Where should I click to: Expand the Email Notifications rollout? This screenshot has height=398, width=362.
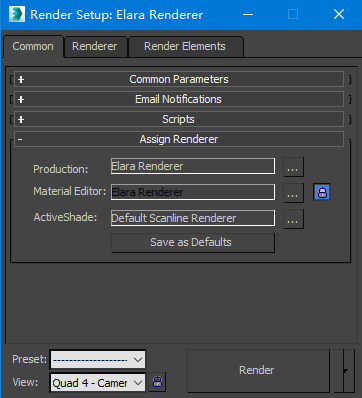pyautogui.click(x=179, y=99)
